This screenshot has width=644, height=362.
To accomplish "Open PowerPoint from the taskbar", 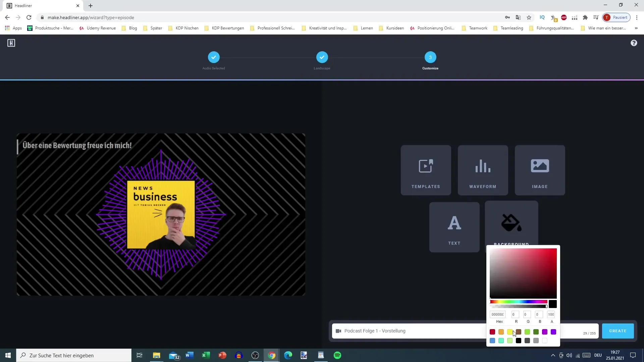I will [x=222, y=355].
